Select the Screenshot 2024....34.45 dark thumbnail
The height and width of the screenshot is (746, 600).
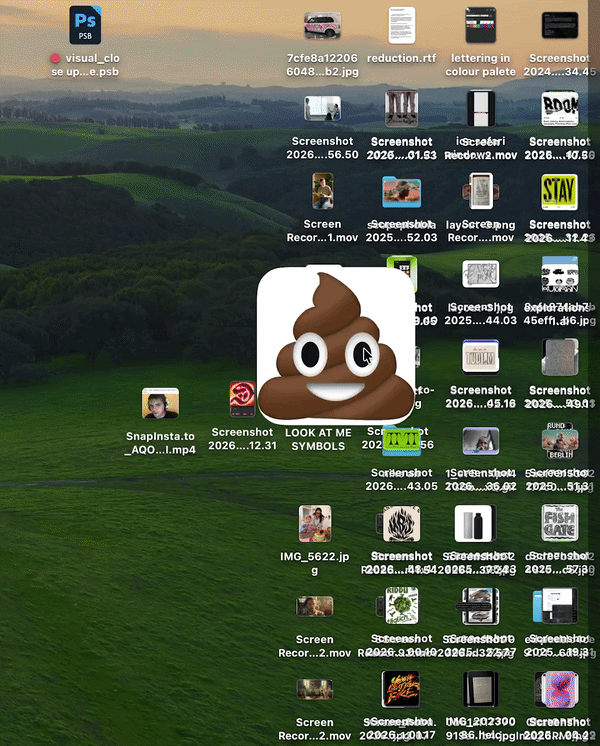[560, 25]
